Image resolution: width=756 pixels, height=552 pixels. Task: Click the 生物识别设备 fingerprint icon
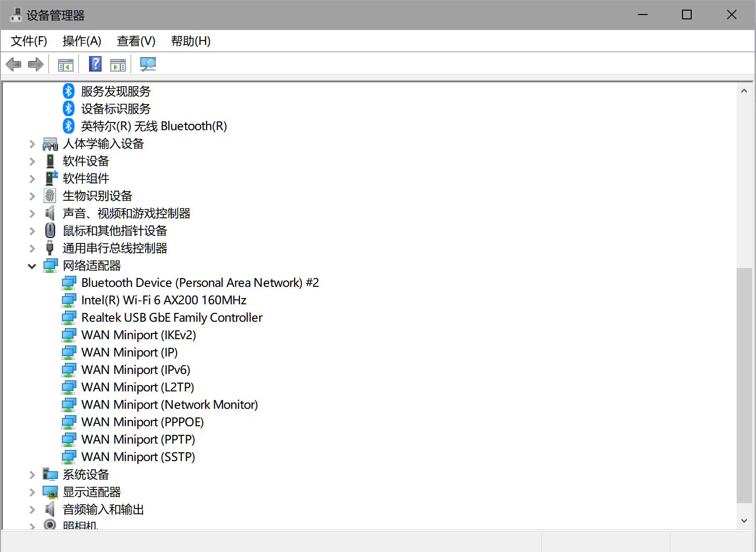50,195
